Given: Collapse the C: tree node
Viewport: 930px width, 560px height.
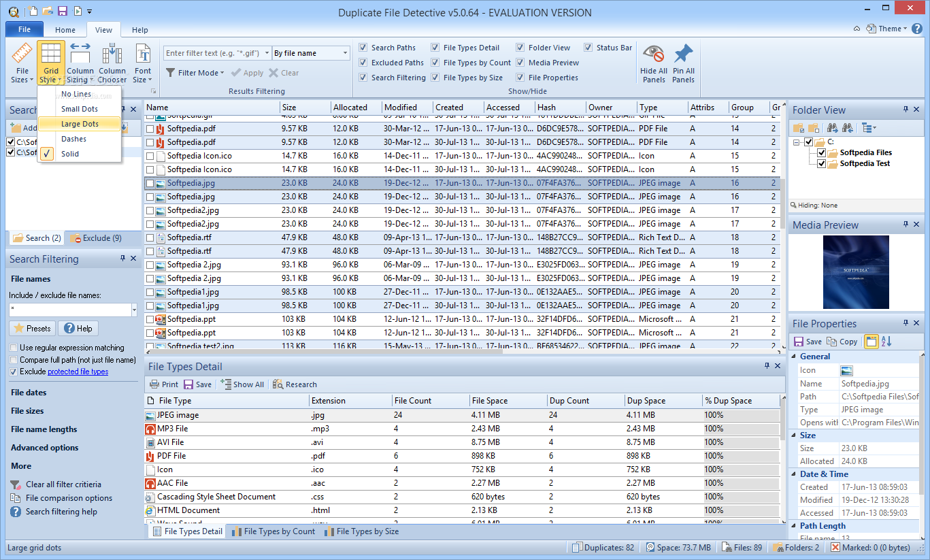Looking at the screenshot, I should tap(797, 142).
